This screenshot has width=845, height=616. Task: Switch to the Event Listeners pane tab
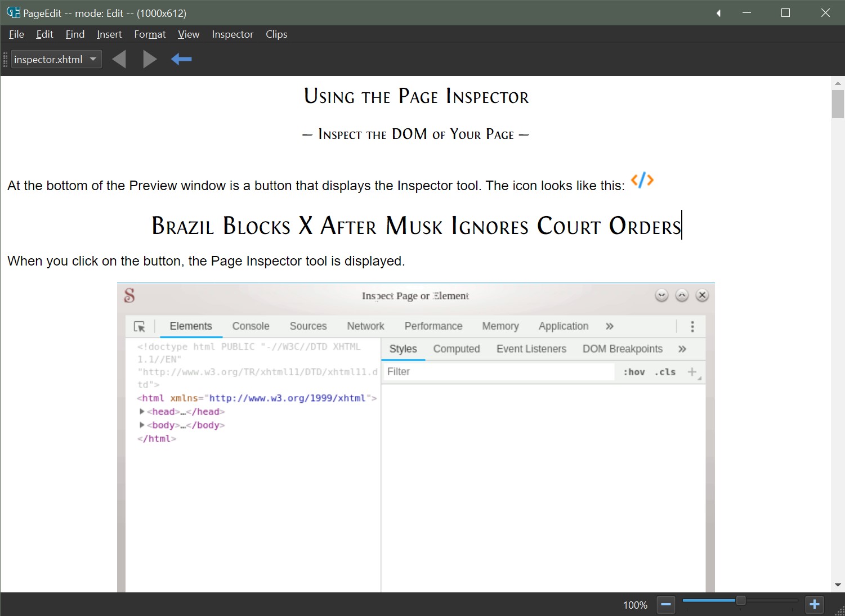(x=531, y=349)
